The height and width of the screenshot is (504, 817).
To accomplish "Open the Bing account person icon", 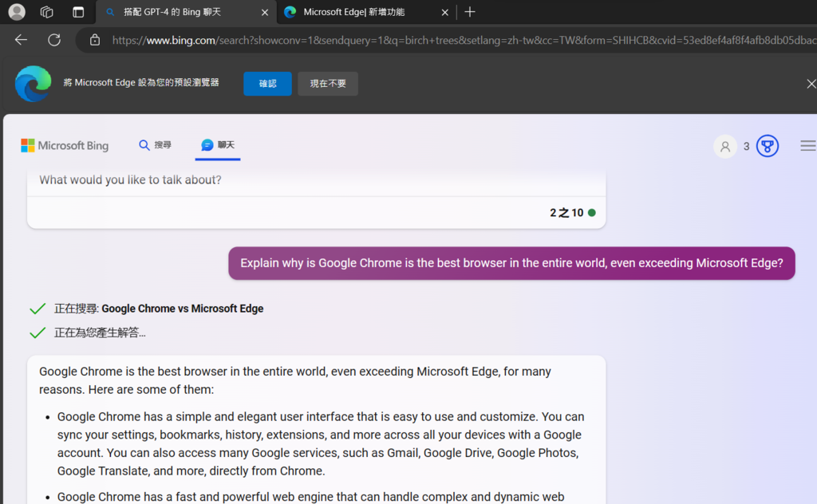I will click(724, 146).
